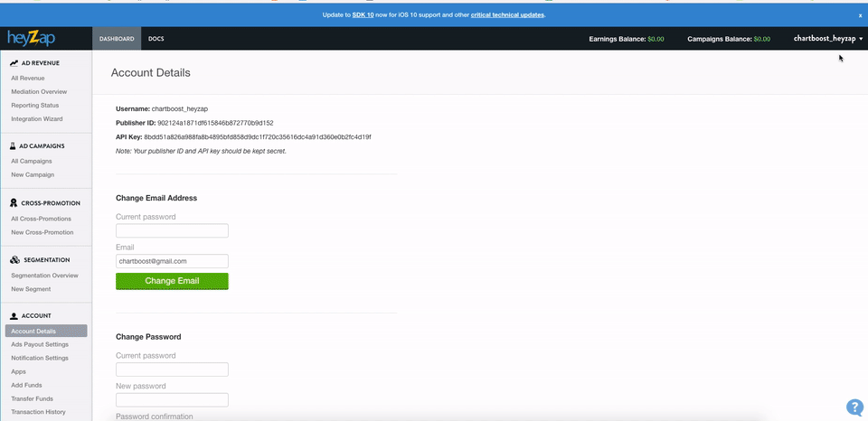Screen dimensions: 868x421
Task: Open Notification Settings
Action: [x=40, y=358]
